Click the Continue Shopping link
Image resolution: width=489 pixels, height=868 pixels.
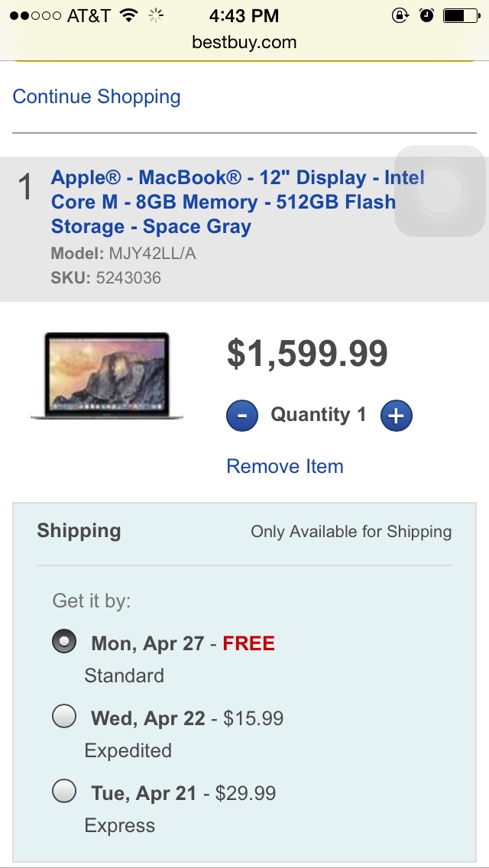[96, 96]
